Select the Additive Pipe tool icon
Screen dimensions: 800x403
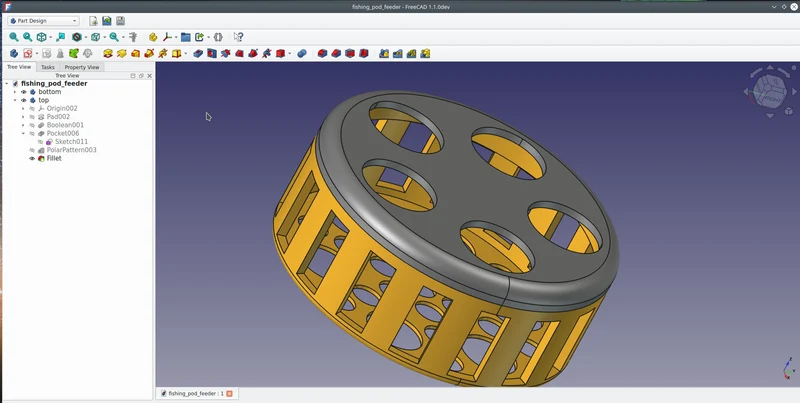[149, 53]
